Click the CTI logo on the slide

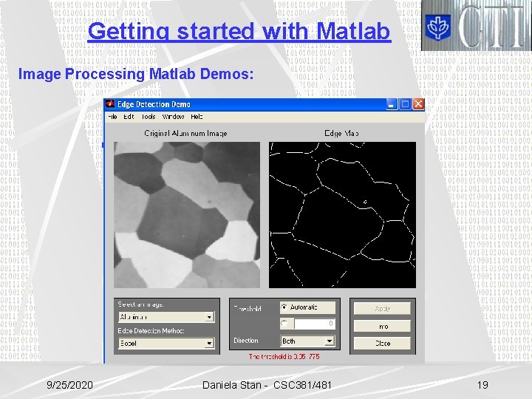(477, 25)
